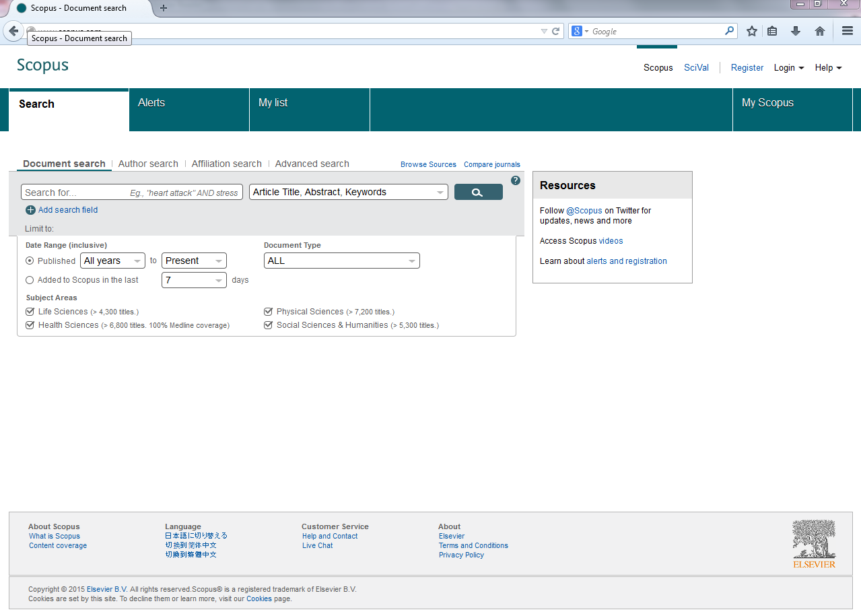Follow the @Scopus Twitter link
The width and height of the screenshot is (861, 616).
[584, 211]
